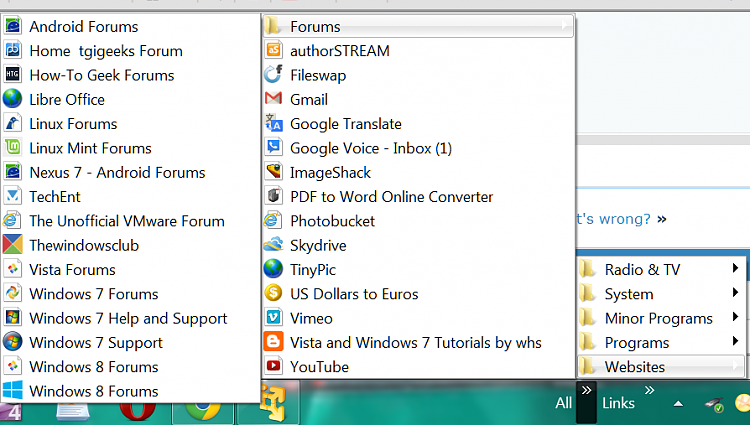
Task: Click the Vista Forums icon
Action: (12, 269)
